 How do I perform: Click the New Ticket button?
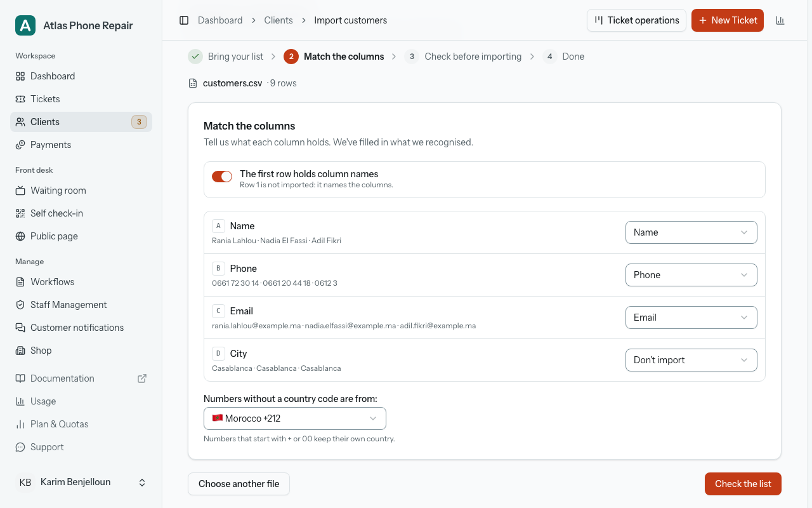[x=728, y=20]
